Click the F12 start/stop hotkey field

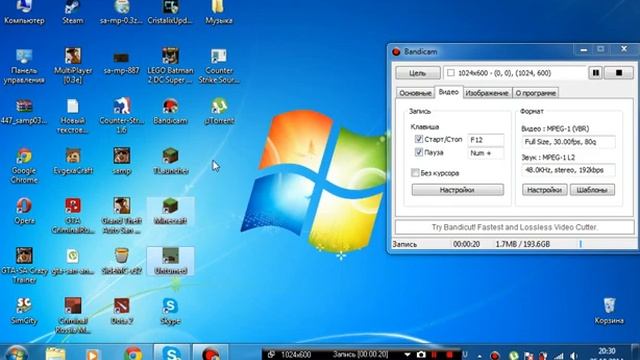tap(485, 140)
